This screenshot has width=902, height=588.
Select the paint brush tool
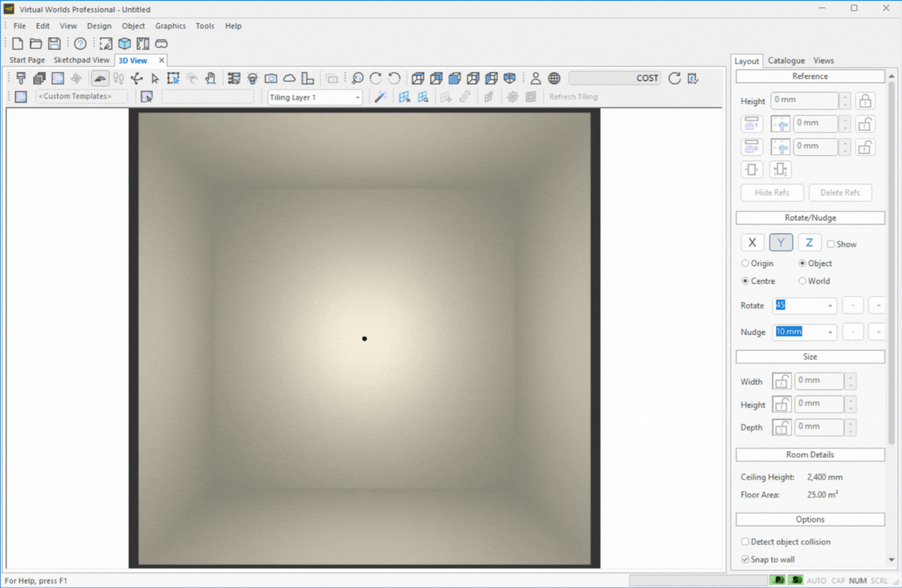[x=21, y=78]
